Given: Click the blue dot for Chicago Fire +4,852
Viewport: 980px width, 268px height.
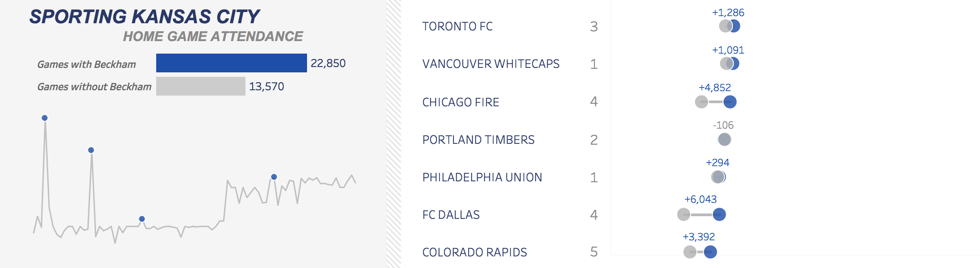Looking at the screenshot, I should 730,102.
